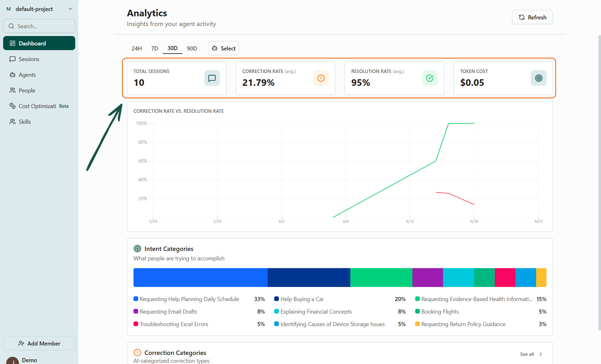Open the Skills menu item
Viewport: 601px width, 364px height.
click(x=39, y=122)
